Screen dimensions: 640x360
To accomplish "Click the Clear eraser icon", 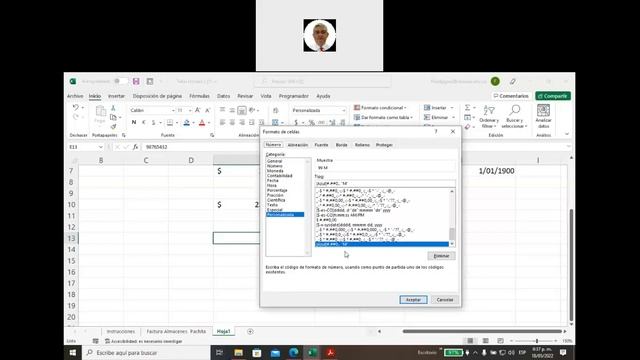I will [x=468, y=127].
